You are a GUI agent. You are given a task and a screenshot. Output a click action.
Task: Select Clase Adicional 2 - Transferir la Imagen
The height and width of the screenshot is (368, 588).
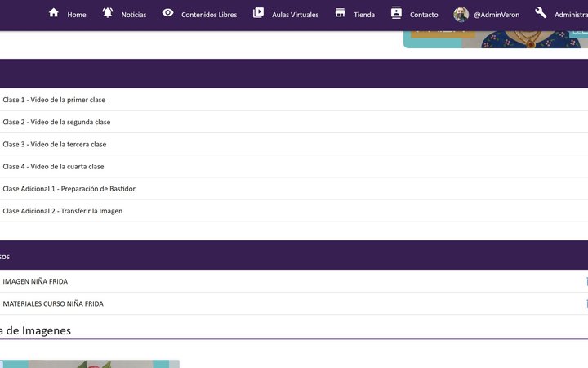pyautogui.click(x=63, y=211)
